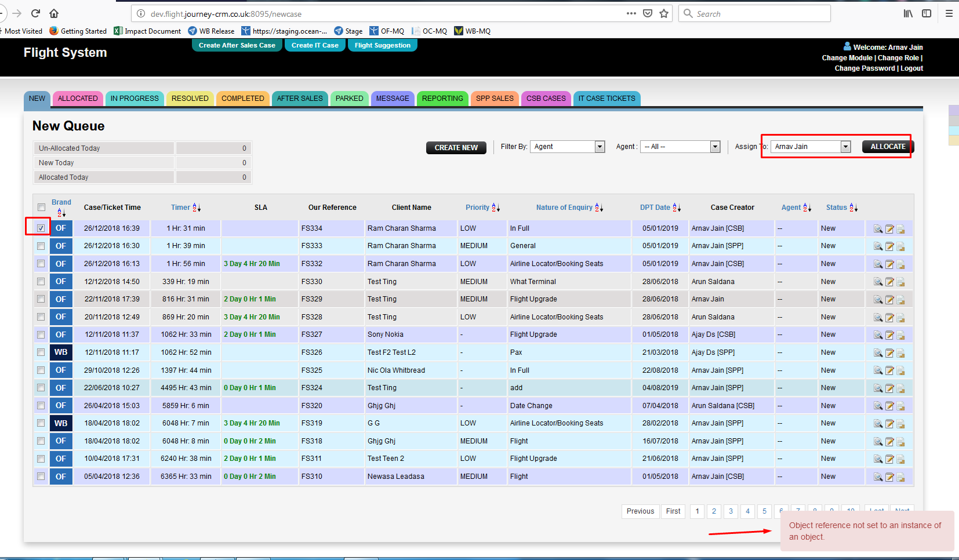This screenshot has height=560, width=959.
Task: Open the Filter By dropdown
Action: coord(567,147)
